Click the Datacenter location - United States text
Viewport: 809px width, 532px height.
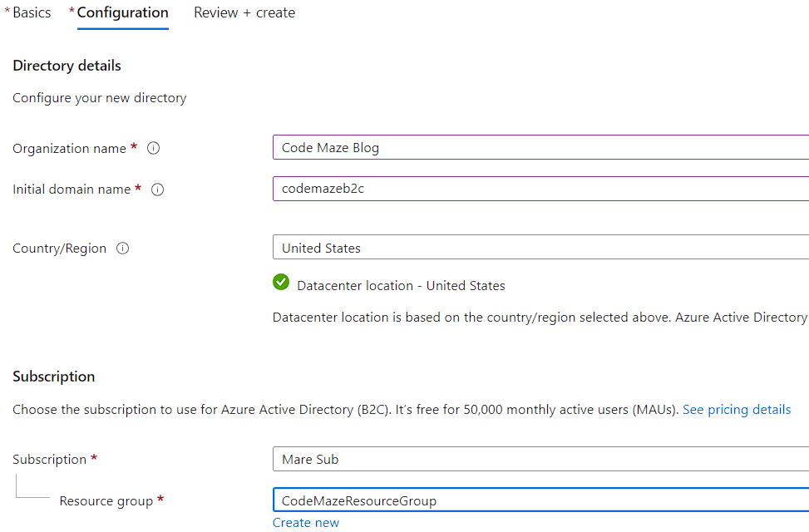pos(401,286)
